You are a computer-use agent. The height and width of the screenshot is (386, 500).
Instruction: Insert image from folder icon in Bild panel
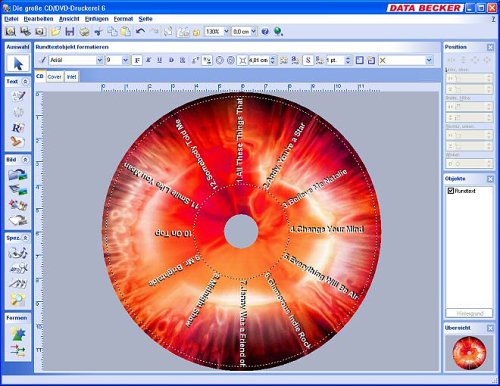tap(18, 174)
